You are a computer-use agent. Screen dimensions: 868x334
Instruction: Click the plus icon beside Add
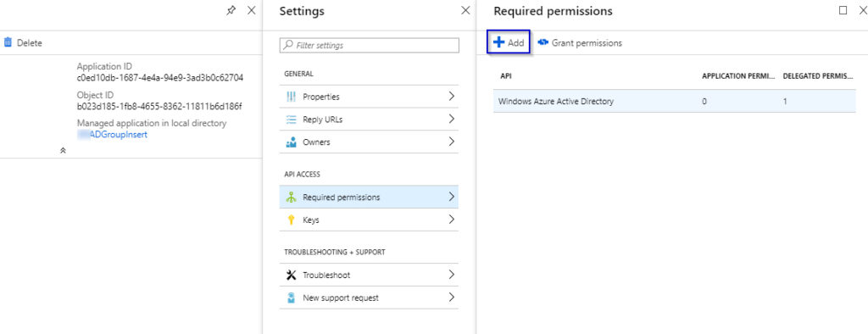point(498,42)
